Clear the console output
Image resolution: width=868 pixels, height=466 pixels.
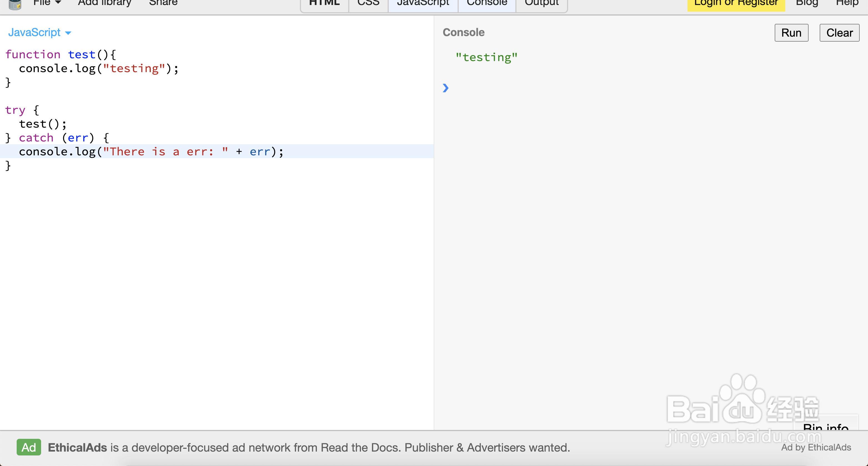(x=839, y=33)
